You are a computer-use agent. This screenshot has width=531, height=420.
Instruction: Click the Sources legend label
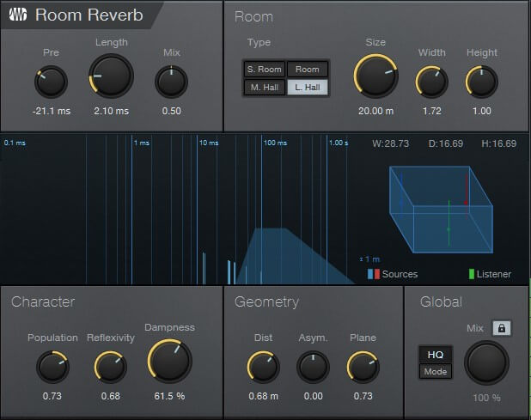click(400, 274)
